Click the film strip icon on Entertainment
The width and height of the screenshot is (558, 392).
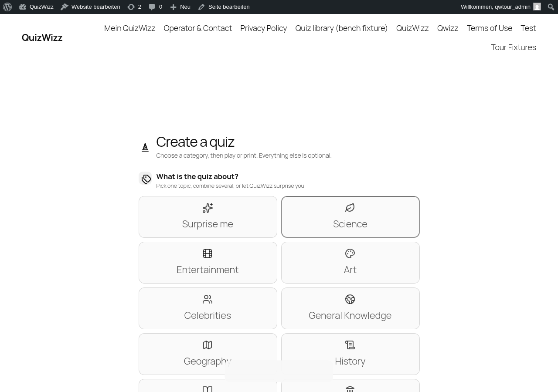click(208, 253)
